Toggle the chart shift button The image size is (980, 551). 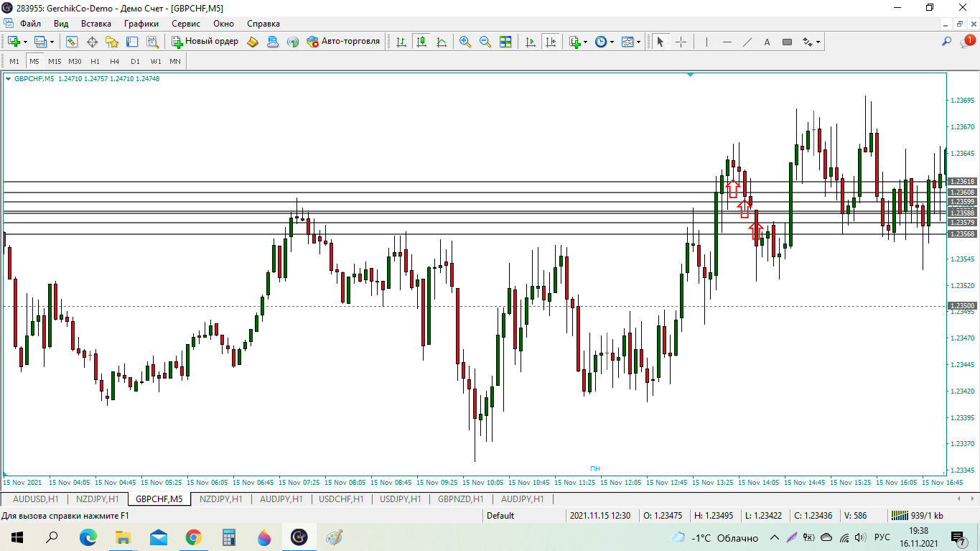[x=551, y=42]
